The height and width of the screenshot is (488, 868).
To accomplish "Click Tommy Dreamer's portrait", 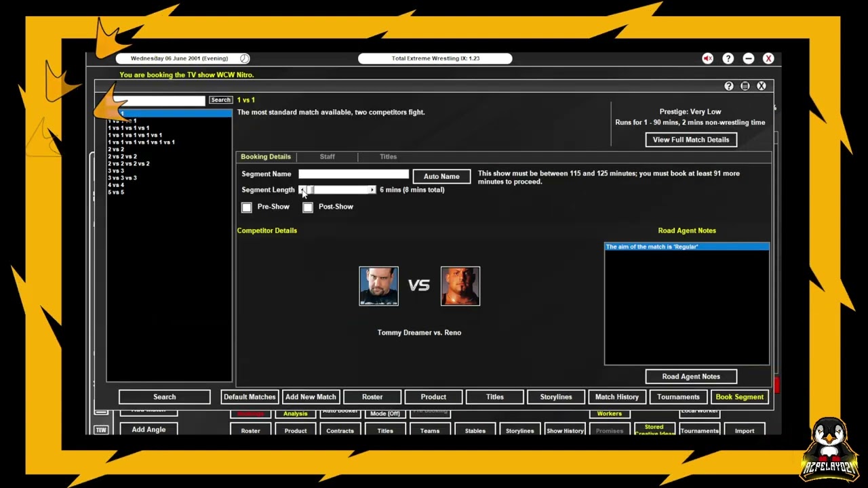I will [378, 286].
